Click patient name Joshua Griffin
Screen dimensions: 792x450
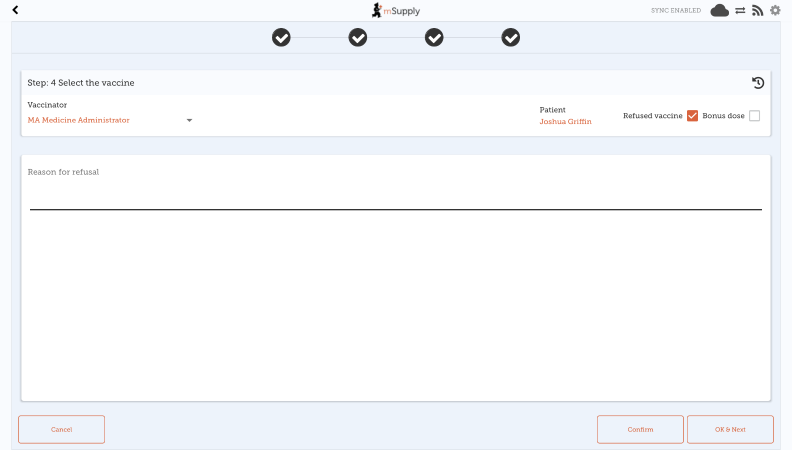tap(565, 122)
